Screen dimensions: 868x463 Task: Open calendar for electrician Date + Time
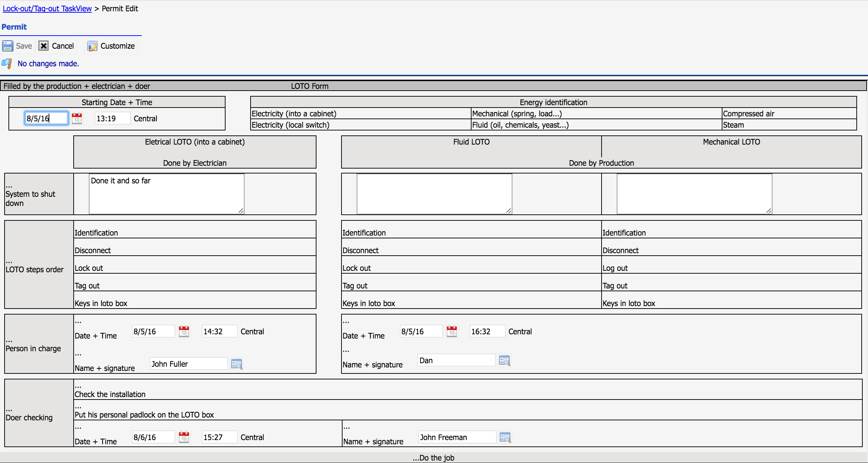click(184, 331)
